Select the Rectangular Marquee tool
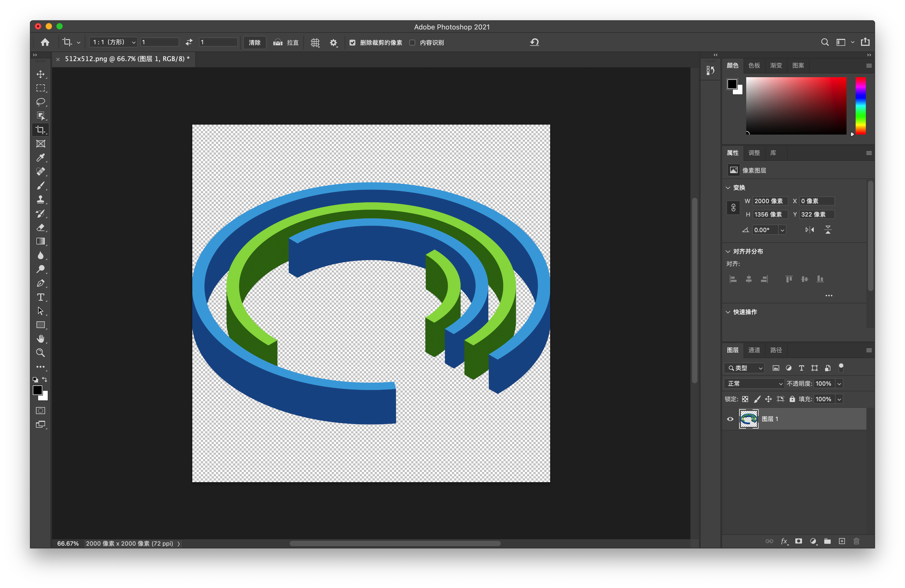905x588 pixels. (41, 88)
